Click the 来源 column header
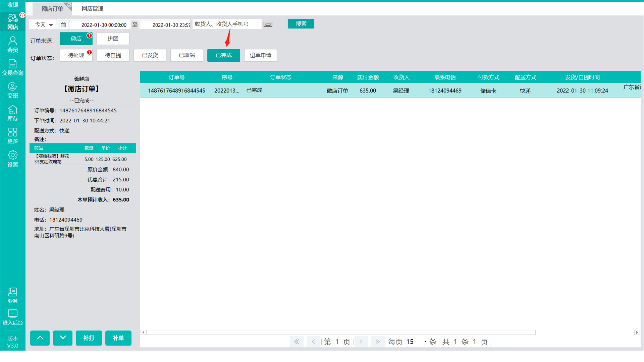The width and height of the screenshot is (644, 362). click(338, 77)
